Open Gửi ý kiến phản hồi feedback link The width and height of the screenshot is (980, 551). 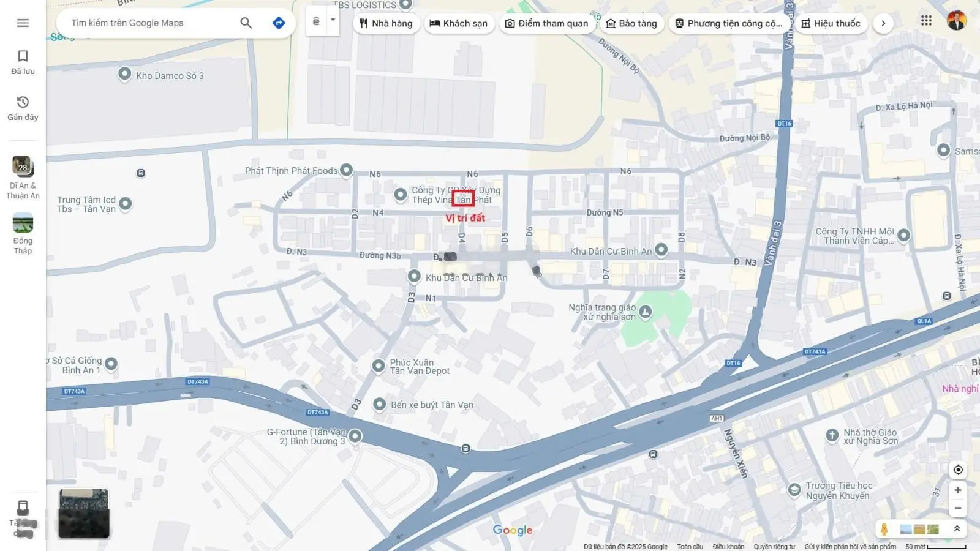tap(850, 547)
